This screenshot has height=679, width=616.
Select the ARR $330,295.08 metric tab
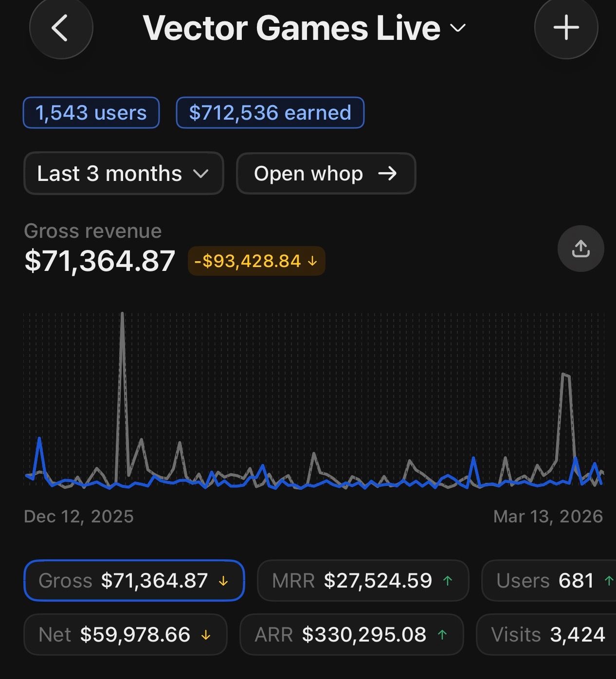coord(352,634)
